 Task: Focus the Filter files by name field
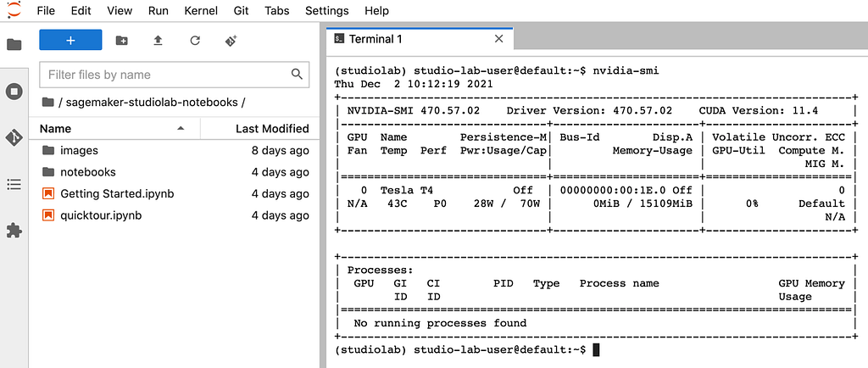point(175,75)
